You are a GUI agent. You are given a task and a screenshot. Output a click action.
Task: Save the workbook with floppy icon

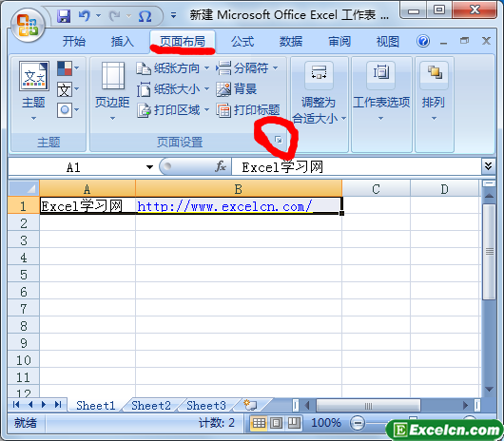click(x=64, y=16)
